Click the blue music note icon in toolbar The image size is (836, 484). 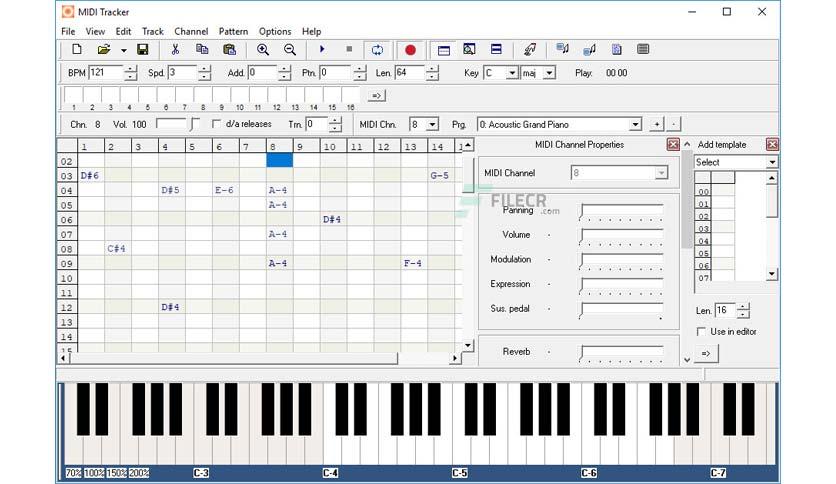coord(589,50)
